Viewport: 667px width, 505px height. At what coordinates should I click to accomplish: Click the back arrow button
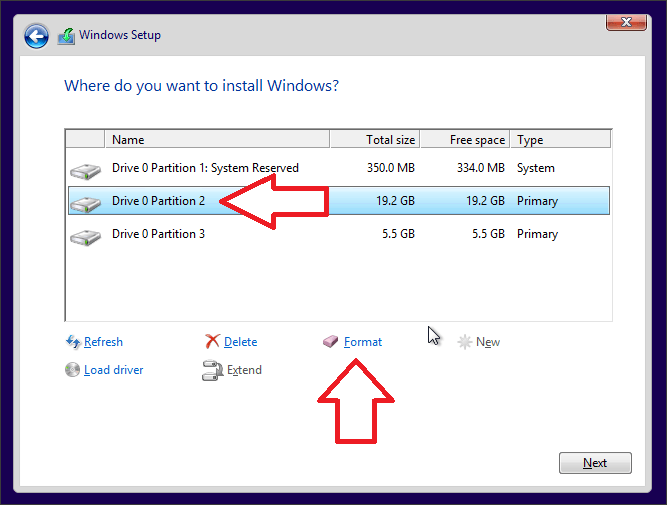tap(37, 36)
